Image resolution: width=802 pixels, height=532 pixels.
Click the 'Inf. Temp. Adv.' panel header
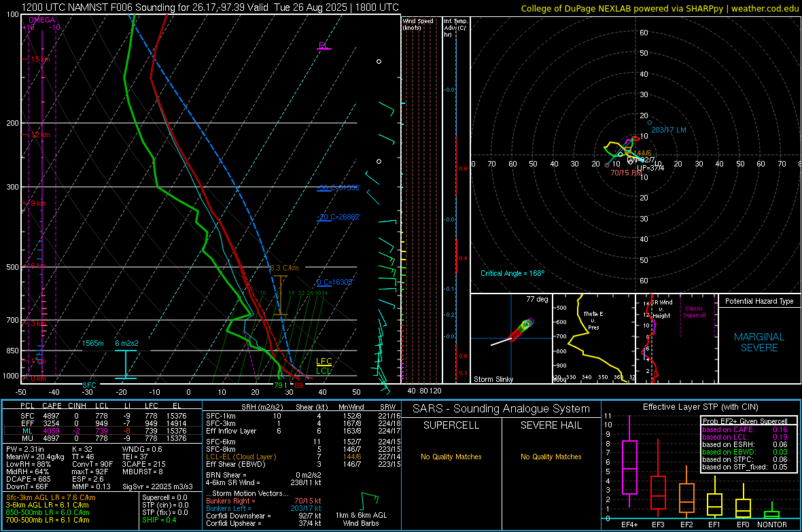coord(456,28)
